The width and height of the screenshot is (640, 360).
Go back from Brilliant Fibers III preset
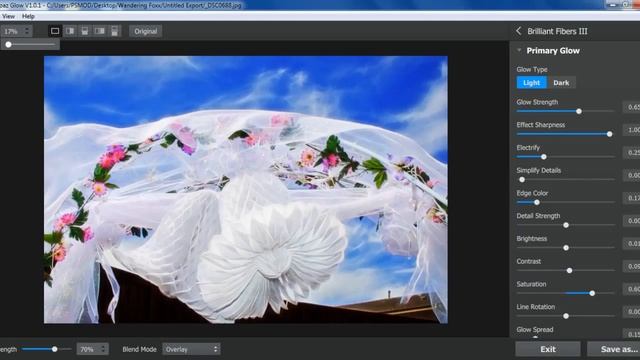(x=518, y=31)
